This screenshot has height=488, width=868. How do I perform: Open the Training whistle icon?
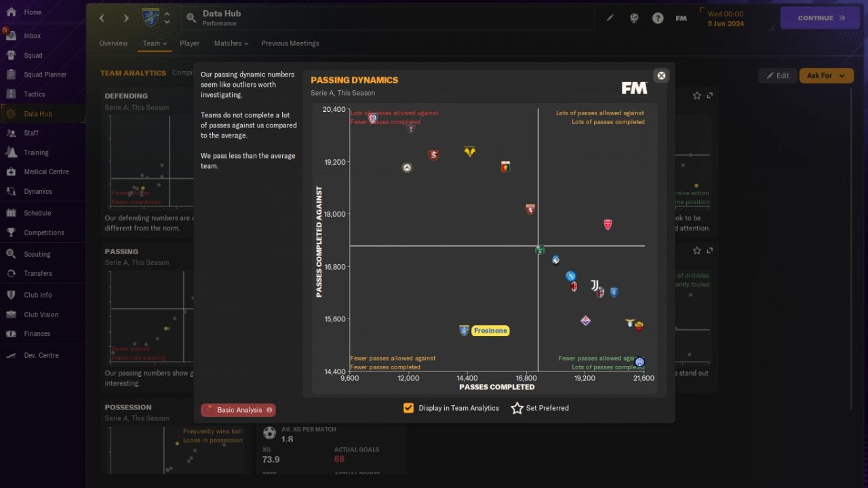[x=11, y=152]
